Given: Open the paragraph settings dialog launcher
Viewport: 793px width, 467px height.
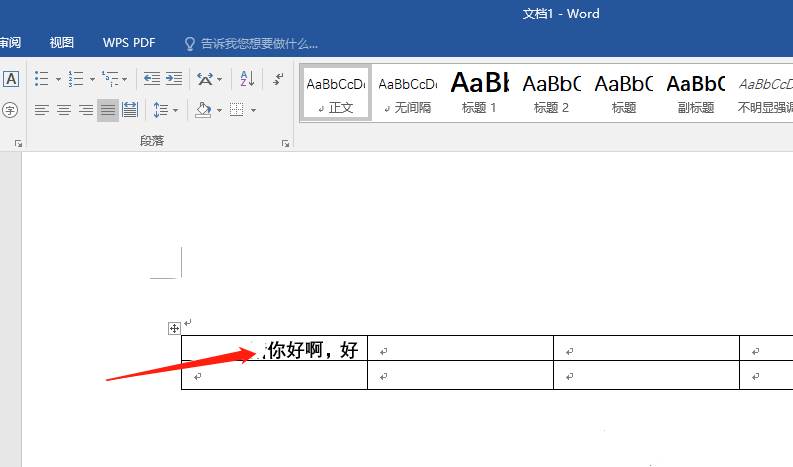Looking at the screenshot, I should pos(285,144).
